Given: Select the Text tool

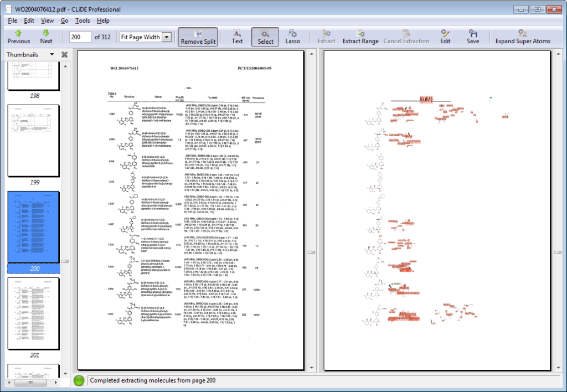Looking at the screenshot, I should [237, 37].
